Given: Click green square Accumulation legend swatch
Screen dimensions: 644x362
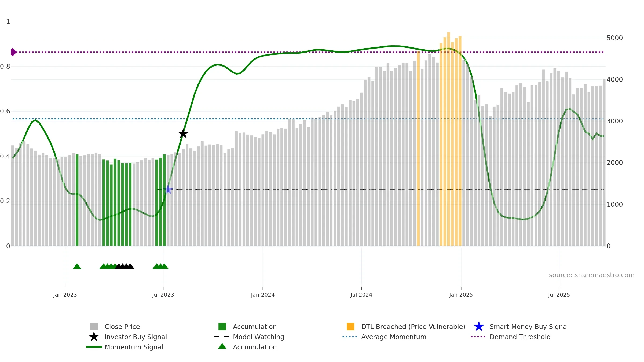Looking at the screenshot, I should (x=222, y=327).
